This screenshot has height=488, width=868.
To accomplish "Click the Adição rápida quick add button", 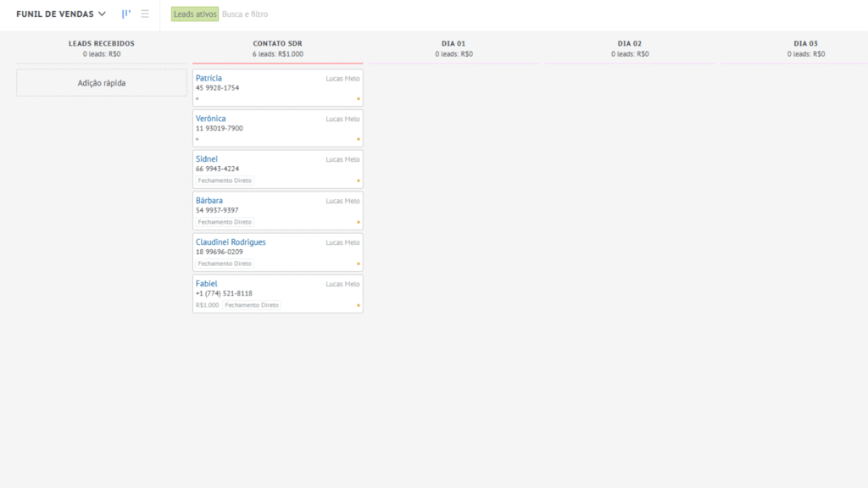I will (102, 83).
